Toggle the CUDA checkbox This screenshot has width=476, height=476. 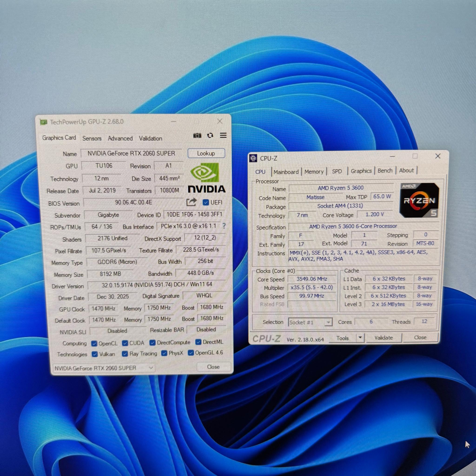[x=125, y=343]
